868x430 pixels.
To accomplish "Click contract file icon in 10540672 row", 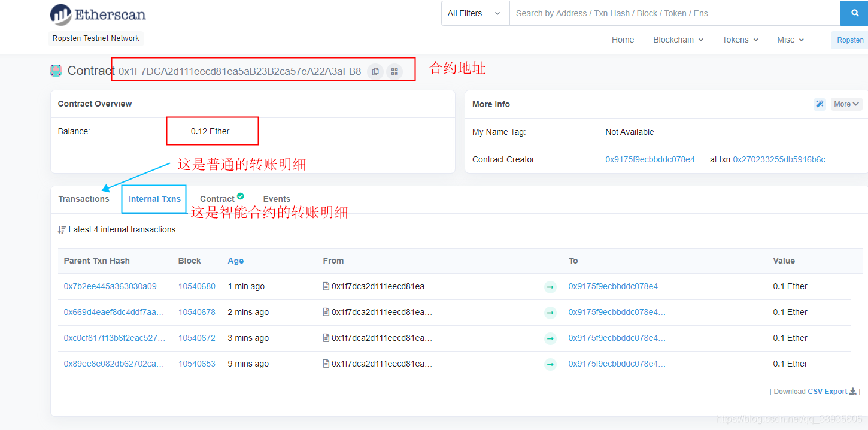I will point(326,338).
